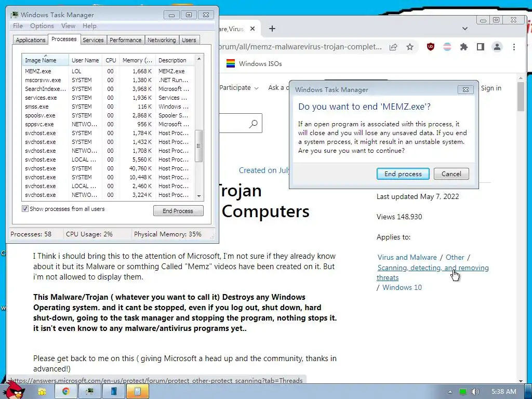The height and width of the screenshot is (399, 532).
Task: Click the process list scroll up arrow
Action: [x=199, y=59]
